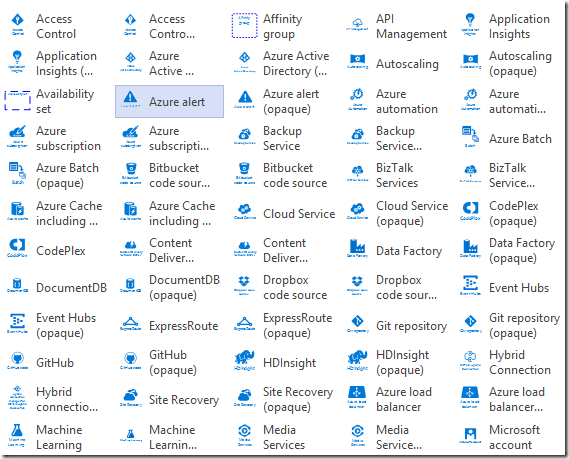This screenshot has width=569, height=459.
Task: Click the 'Machine Learnin...' truncated label
Action: click(173, 437)
